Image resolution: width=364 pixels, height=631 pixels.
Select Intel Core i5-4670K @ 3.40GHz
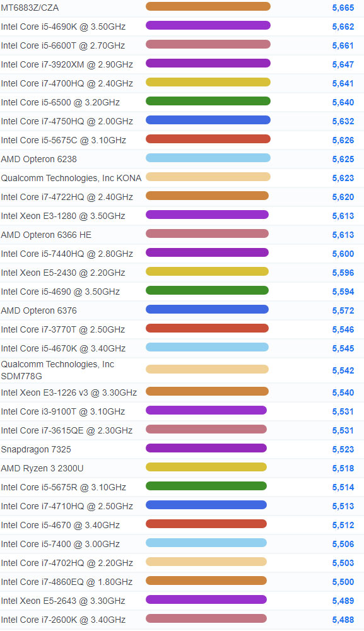pos(63,348)
